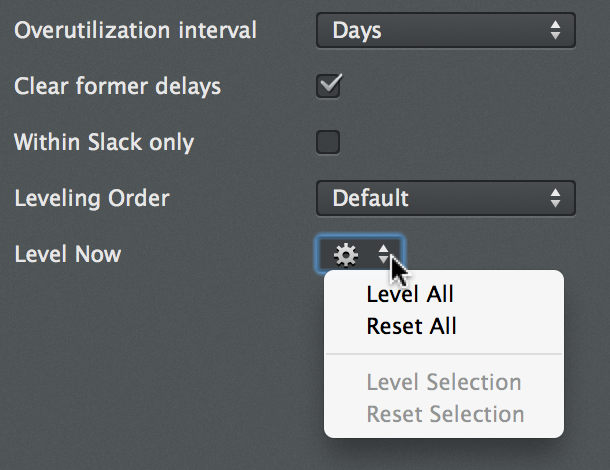Select the disabled Reset Selection entry
This screenshot has width=610, height=470.
coord(443,414)
